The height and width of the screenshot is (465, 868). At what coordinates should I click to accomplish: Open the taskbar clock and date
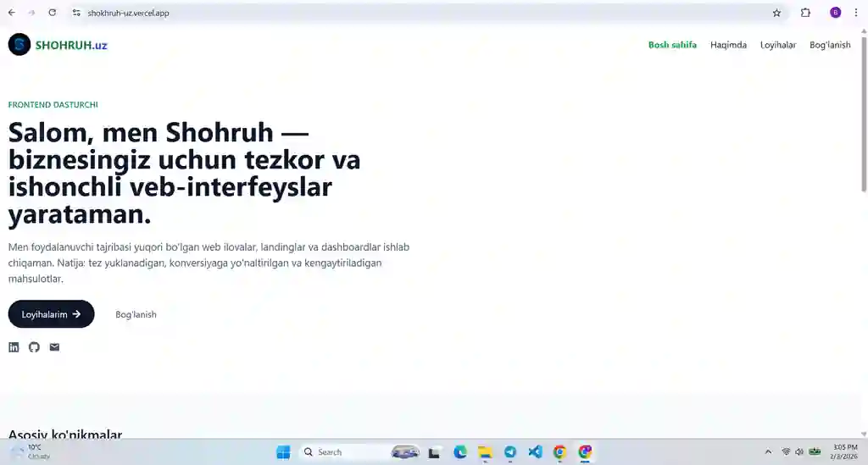tap(845, 451)
